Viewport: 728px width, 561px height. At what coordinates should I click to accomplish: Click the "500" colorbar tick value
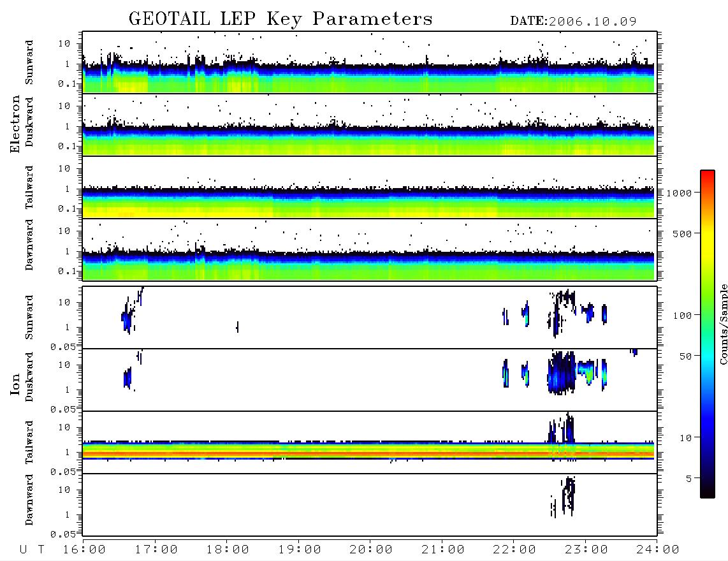click(682, 233)
